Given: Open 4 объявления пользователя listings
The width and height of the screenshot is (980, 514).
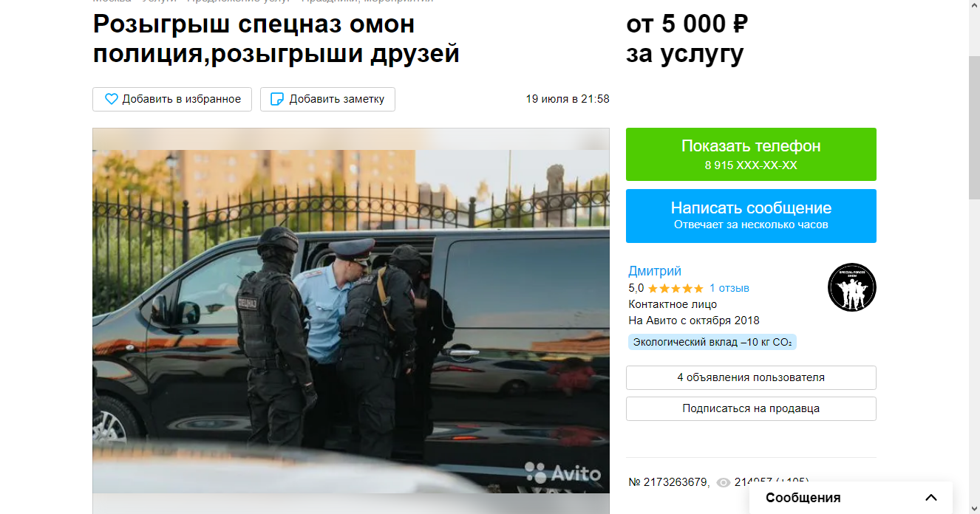Looking at the screenshot, I should (x=751, y=377).
